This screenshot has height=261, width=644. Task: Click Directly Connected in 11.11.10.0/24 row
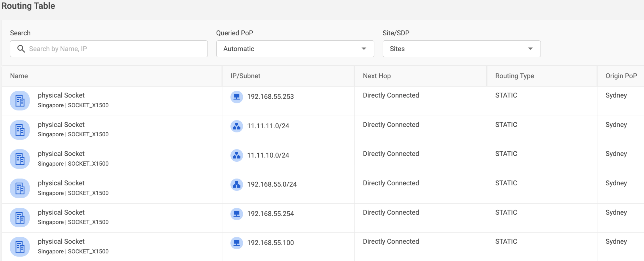[x=391, y=154]
